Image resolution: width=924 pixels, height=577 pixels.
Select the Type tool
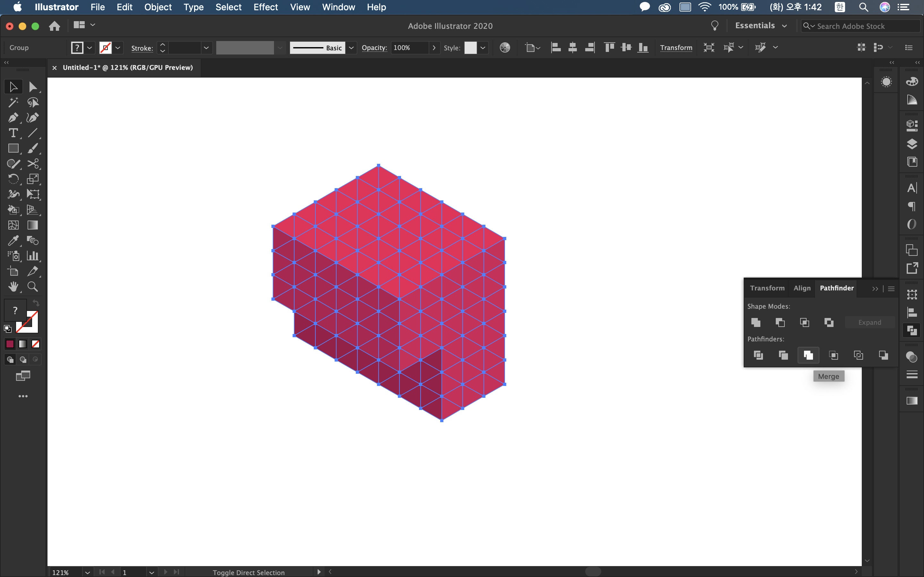13,133
